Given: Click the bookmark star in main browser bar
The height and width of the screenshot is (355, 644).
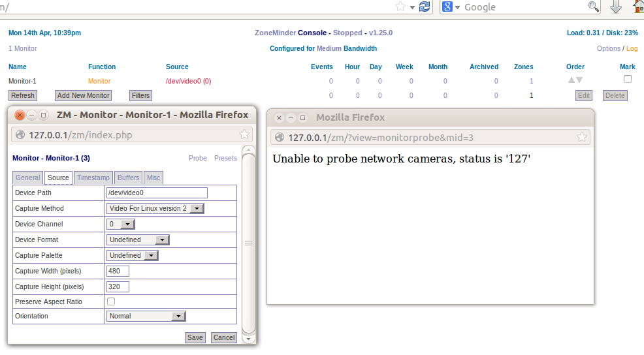Looking at the screenshot, I should [x=400, y=7].
